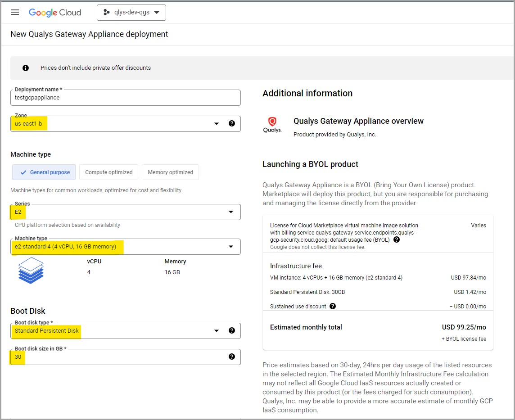Click 'CPU platform selection based on availability' text
Screen dimensions: 515x420
point(68,225)
